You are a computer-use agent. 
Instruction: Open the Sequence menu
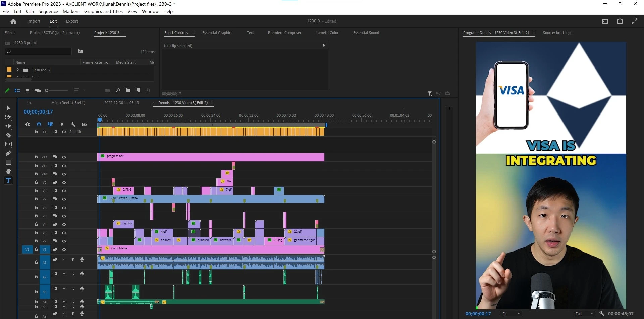48,11
